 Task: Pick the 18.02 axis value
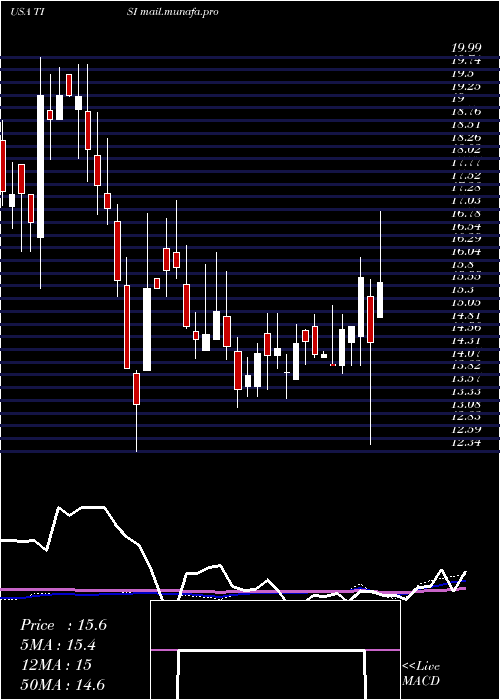pyautogui.click(x=465, y=150)
